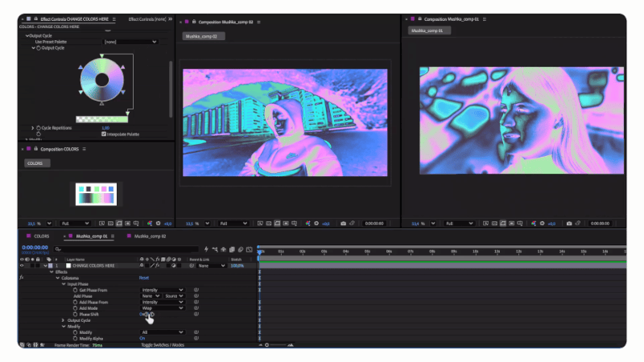This screenshot has height=362, width=644.
Task: Click Mushka_comp 02 breadcrumb tab in viewer
Action: coord(204,36)
